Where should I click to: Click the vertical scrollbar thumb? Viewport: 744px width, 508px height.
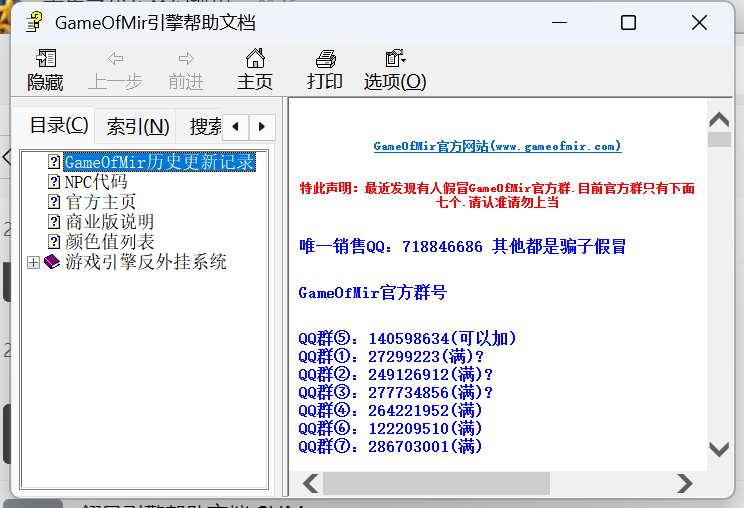[719, 139]
